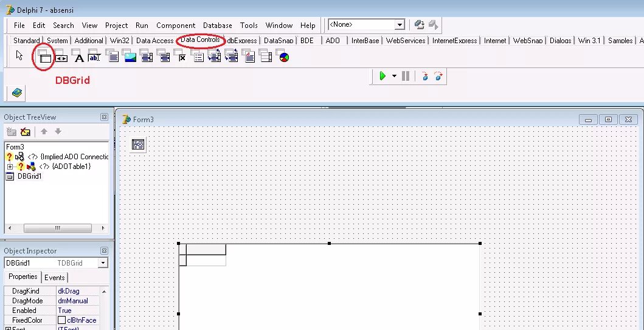This screenshot has width=644, height=330.
Task: Switch to Events tab in Object Inspector
Action: [54, 278]
